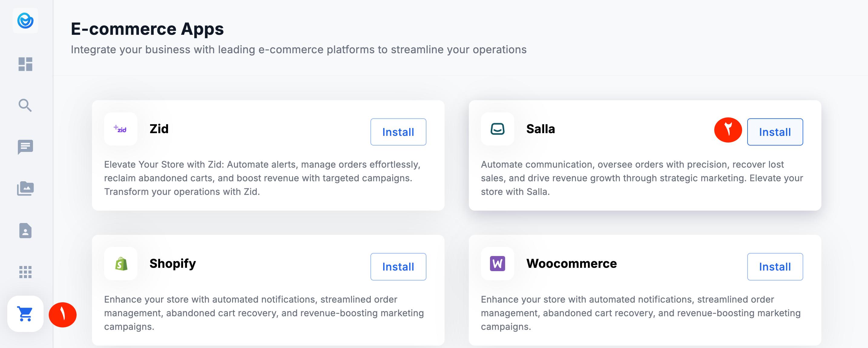Install the Woocommerce app
This screenshot has height=348, width=868.
tap(775, 267)
